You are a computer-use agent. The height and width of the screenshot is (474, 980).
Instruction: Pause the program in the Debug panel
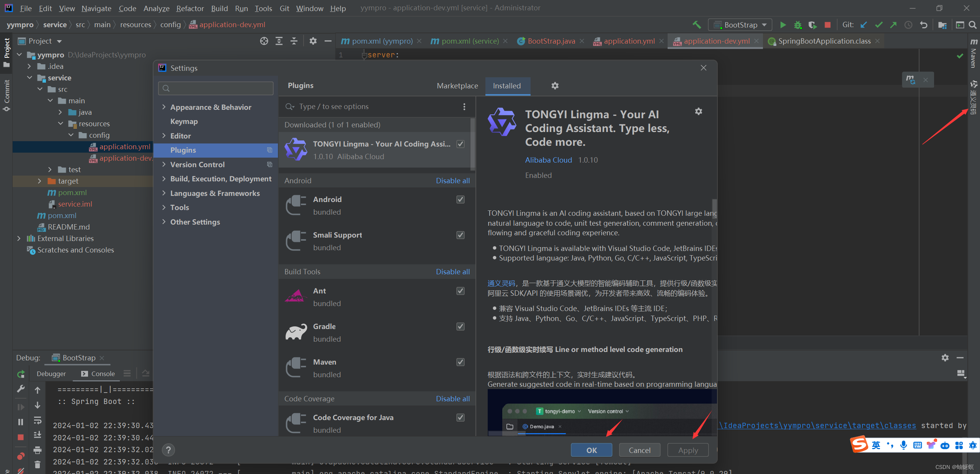21,422
